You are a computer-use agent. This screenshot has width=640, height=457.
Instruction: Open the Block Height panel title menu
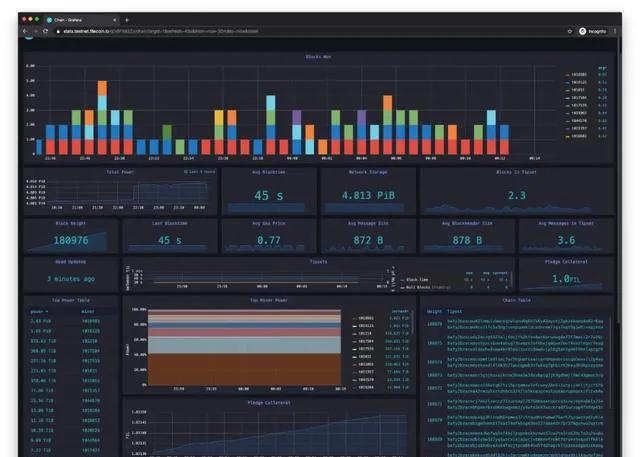[71, 223]
